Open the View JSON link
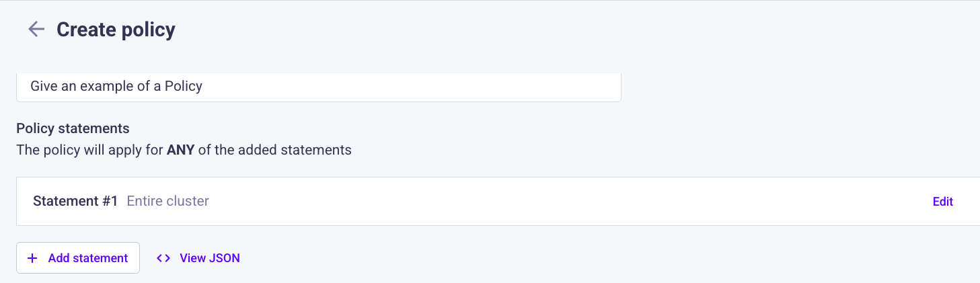 (198, 258)
